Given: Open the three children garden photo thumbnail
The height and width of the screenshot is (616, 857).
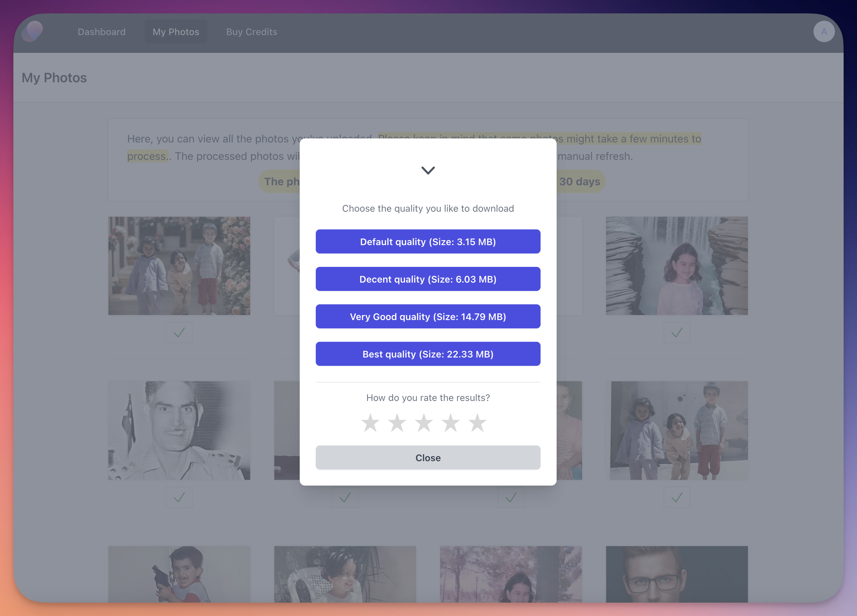Looking at the screenshot, I should click(x=179, y=266).
